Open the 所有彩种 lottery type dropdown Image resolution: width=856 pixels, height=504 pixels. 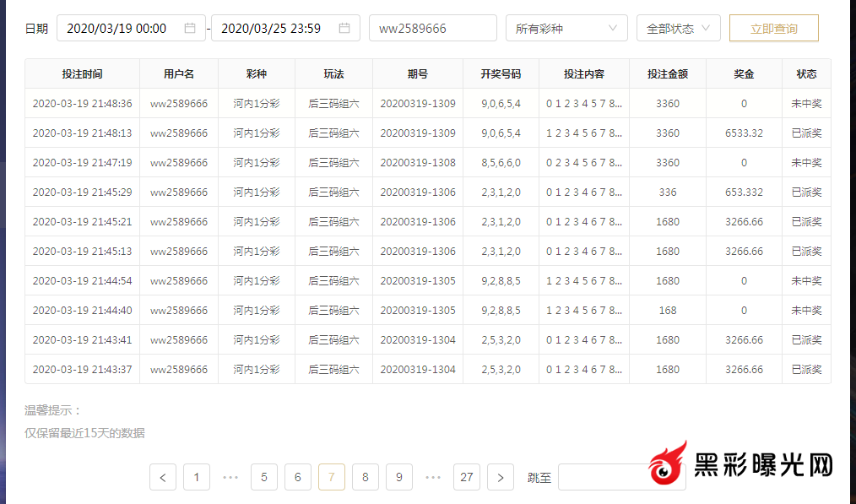point(566,28)
